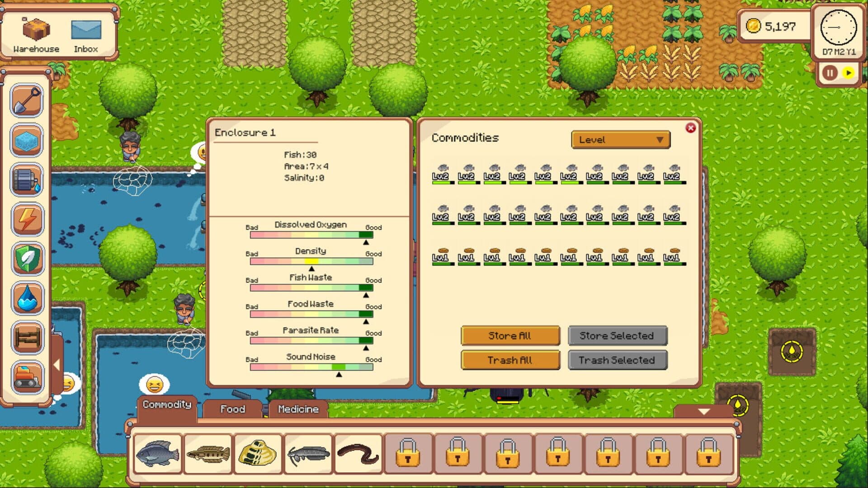
Task: Select the bulldozer tool
Action: (27, 377)
